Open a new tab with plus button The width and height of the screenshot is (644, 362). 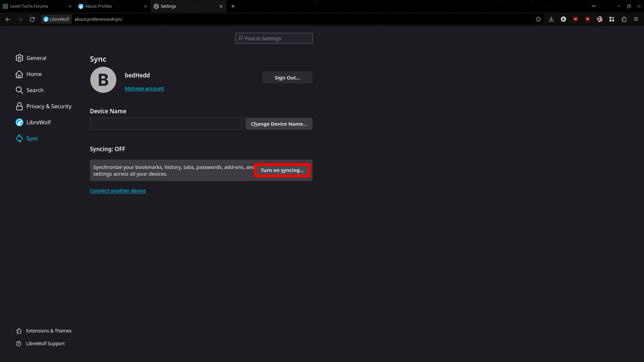(233, 6)
